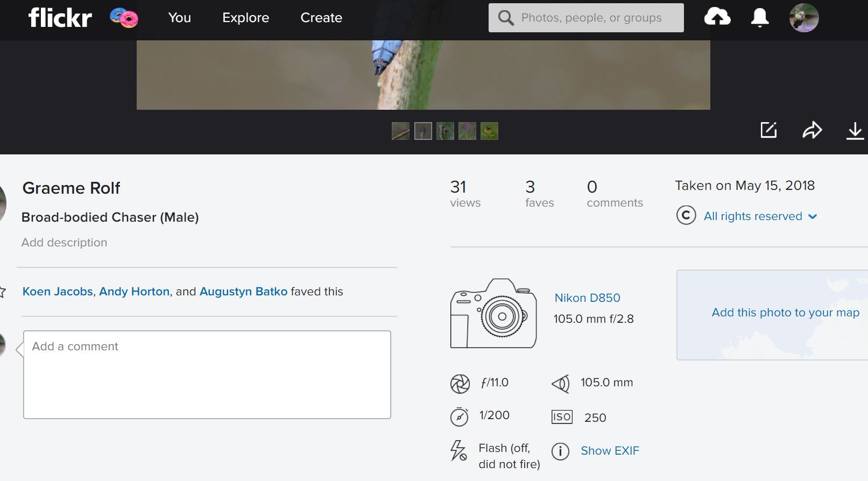Click the Broad-bodied Chaser (Male) title
Screen dimensions: 868x481
tap(110, 217)
